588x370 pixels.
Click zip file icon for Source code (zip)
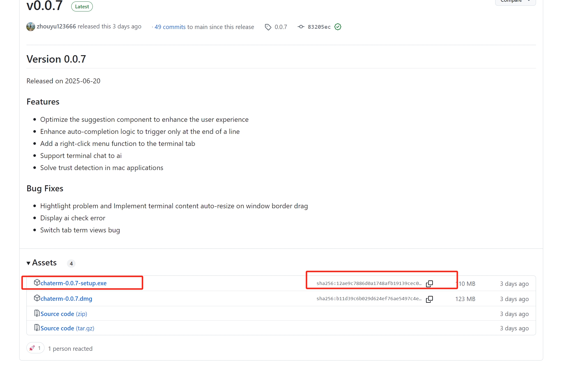37,313
